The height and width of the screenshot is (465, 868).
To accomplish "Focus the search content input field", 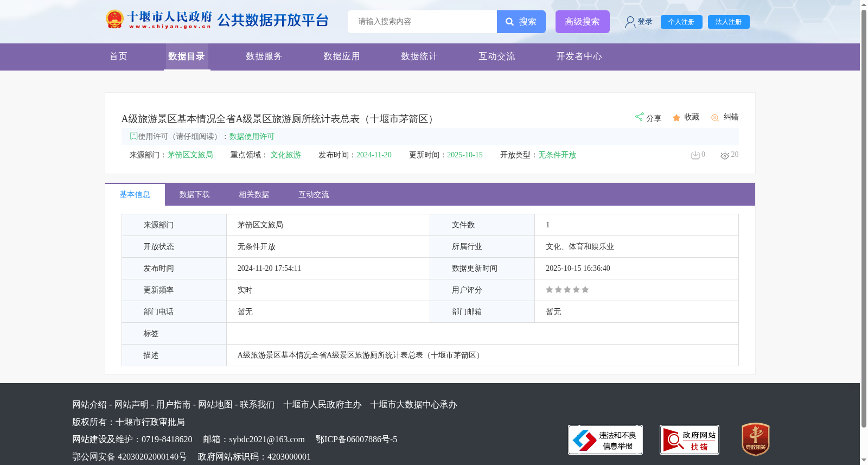I will 422,22.
